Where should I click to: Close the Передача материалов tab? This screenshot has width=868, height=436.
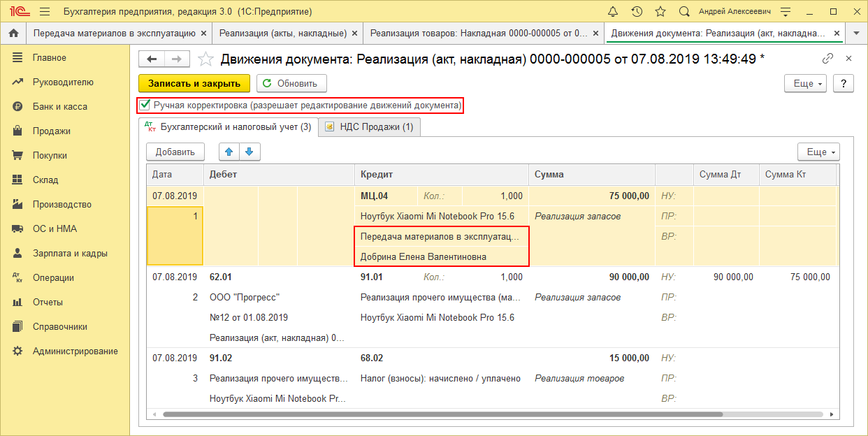coord(203,33)
